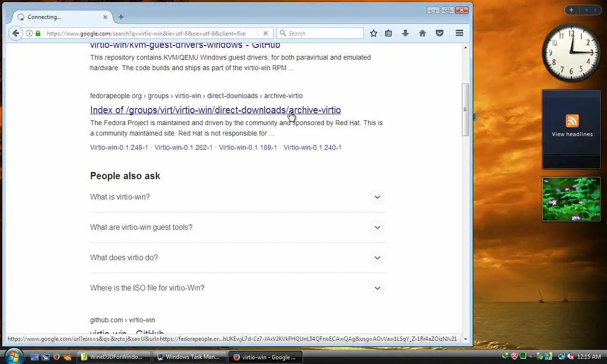The height and width of the screenshot is (364, 607).
Task: Click the RSS feed headlines icon
Action: point(572,121)
